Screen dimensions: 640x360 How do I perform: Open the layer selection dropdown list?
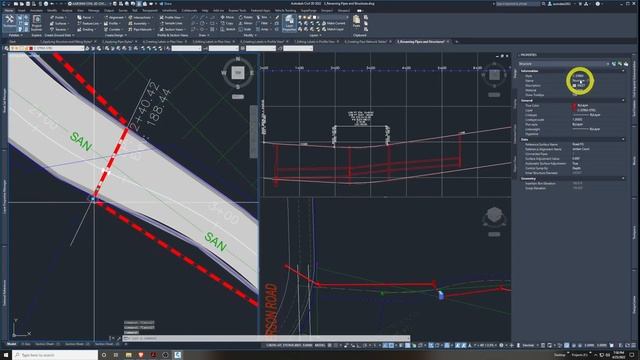click(47, 48)
